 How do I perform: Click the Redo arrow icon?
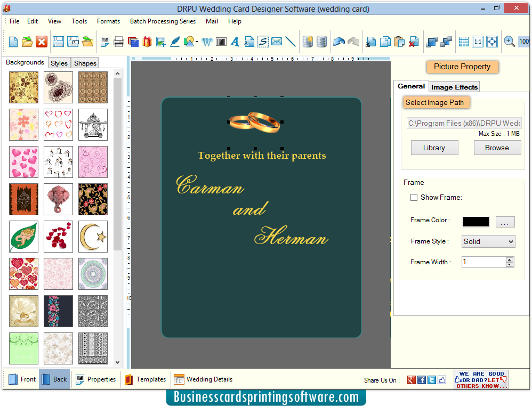353,42
